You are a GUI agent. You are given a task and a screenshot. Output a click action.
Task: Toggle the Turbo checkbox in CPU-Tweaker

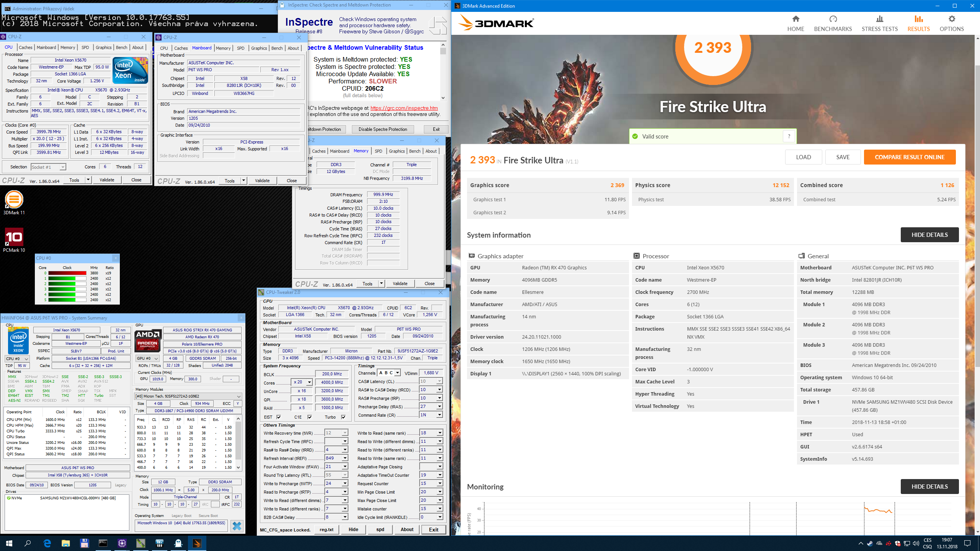click(x=343, y=417)
